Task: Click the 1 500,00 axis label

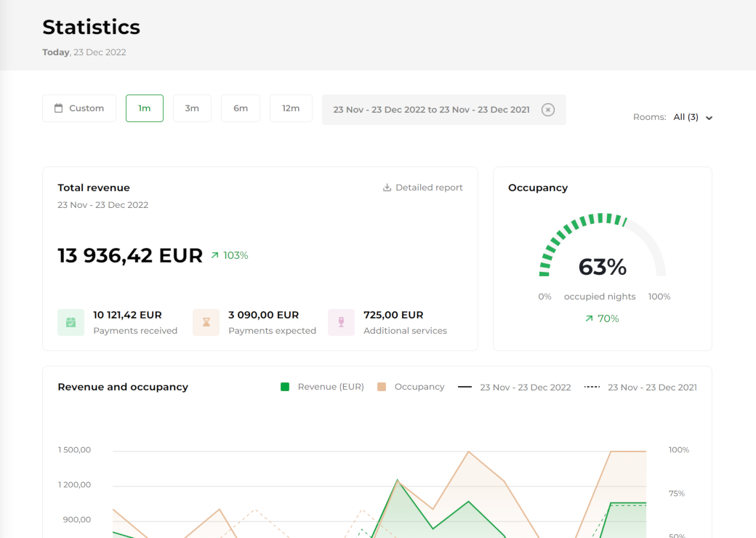Action: (74, 450)
